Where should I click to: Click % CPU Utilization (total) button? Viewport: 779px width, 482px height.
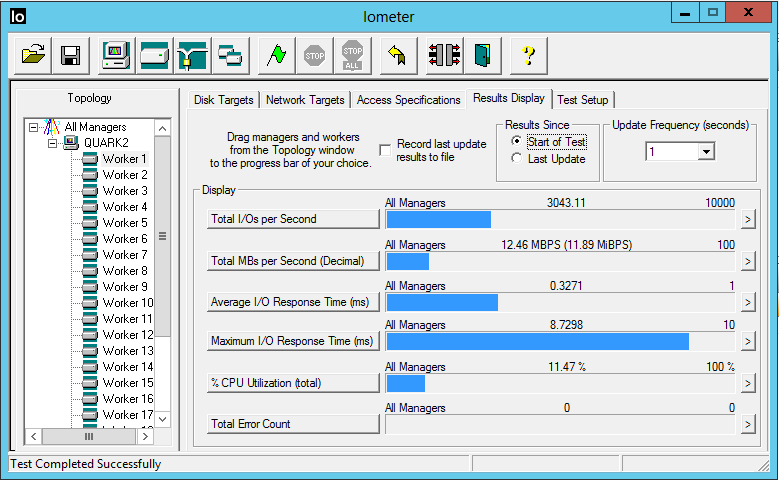293,383
